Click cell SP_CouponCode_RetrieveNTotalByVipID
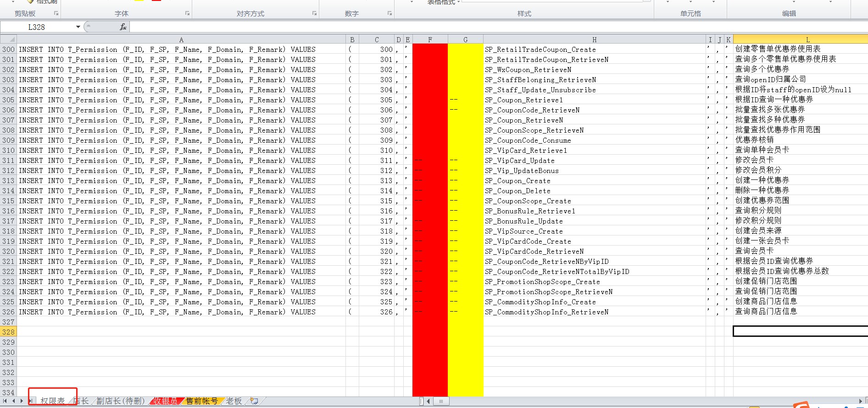The height and width of the screenshot is (408, 868). coord(594,272)
